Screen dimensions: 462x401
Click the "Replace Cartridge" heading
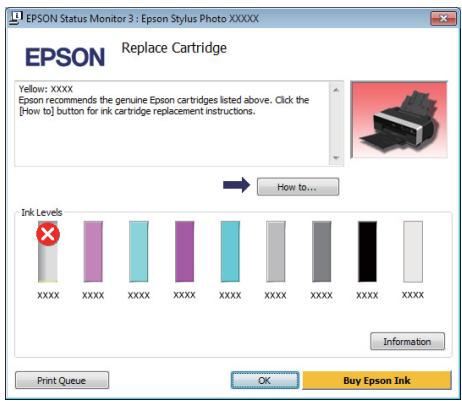coord(174,48)
